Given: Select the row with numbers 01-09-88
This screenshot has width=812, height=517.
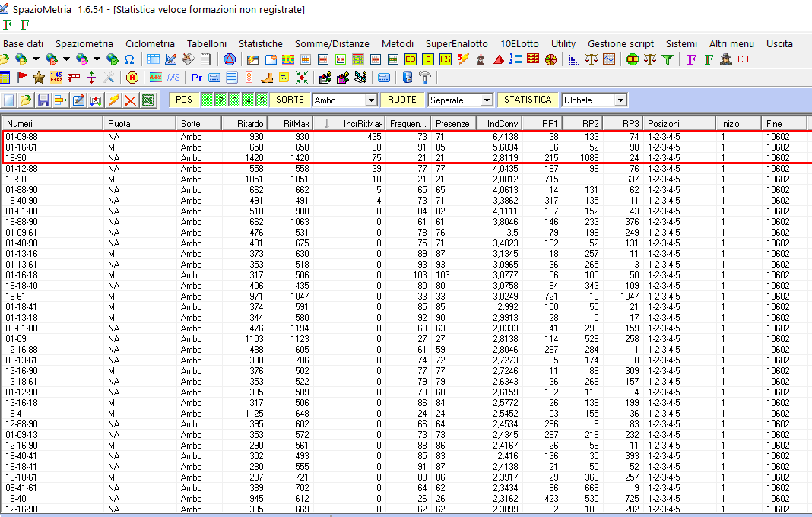Looking at the screenshot, I should [x=405, y=137].
